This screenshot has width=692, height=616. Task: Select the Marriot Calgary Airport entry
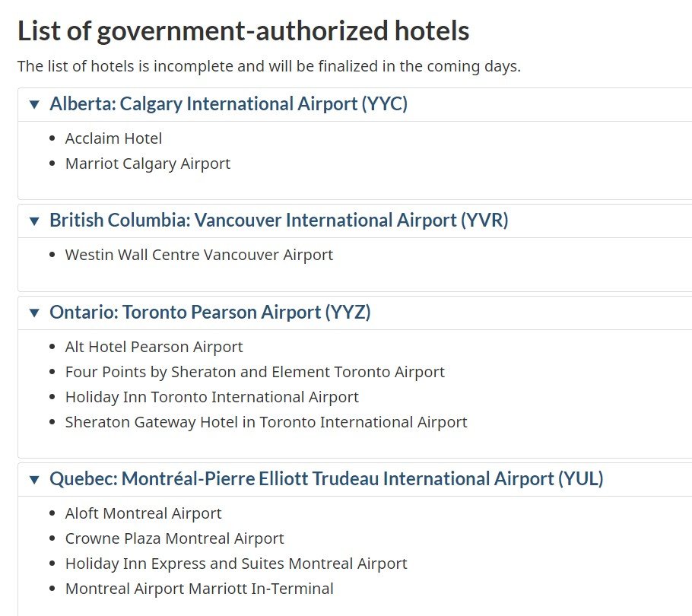point(148,164)
